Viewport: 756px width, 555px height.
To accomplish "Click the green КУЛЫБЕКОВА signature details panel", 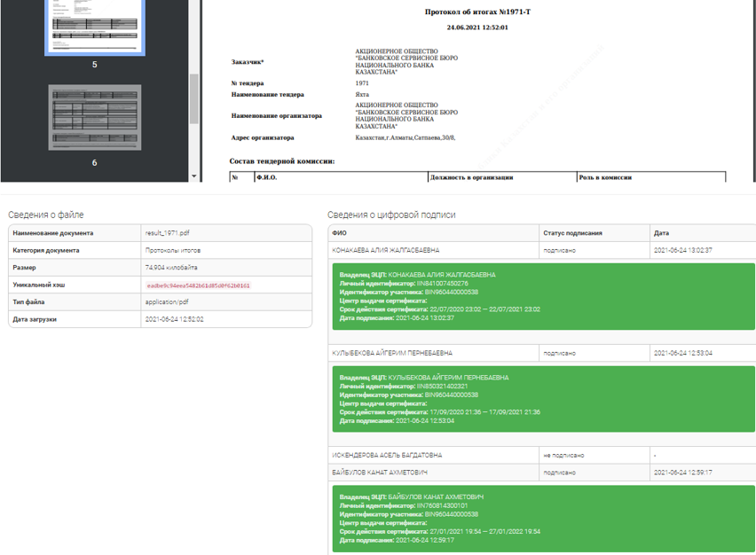I will coord(541,398).
